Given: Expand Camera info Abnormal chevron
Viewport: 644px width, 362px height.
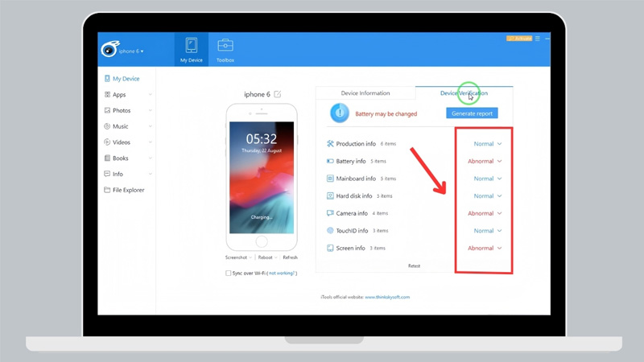Looking at the screenshot, I should click(x=499, y=213).
